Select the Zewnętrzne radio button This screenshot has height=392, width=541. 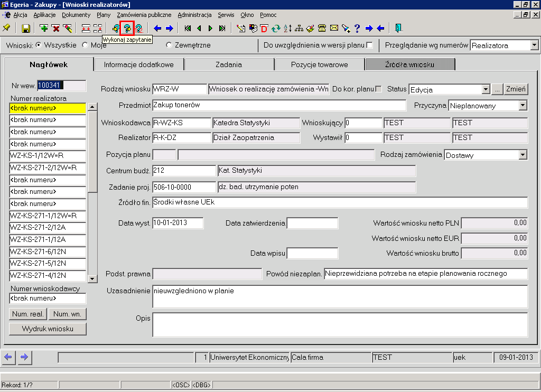click(x=169, y=45)
